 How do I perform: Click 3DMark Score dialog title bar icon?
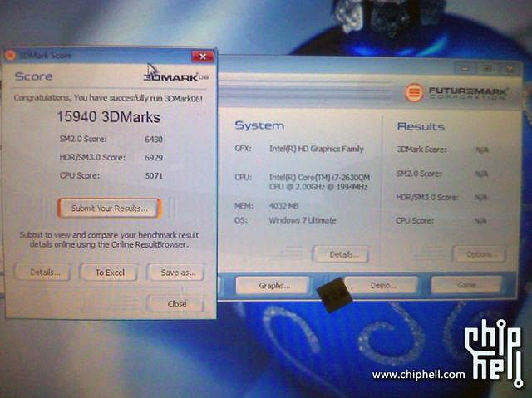point(11,55)
